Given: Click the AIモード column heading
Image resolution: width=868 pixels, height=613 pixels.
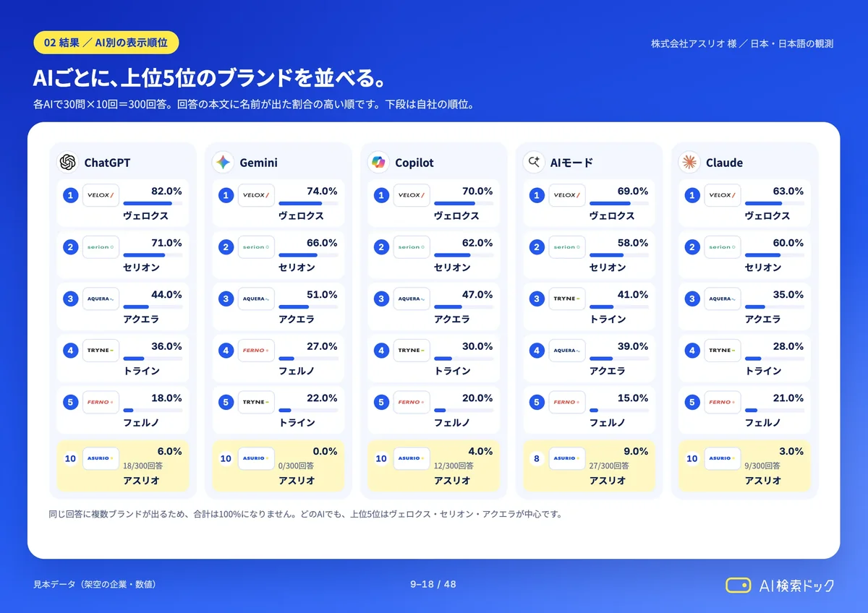Looking at the screenshot, I should [571, 163].
